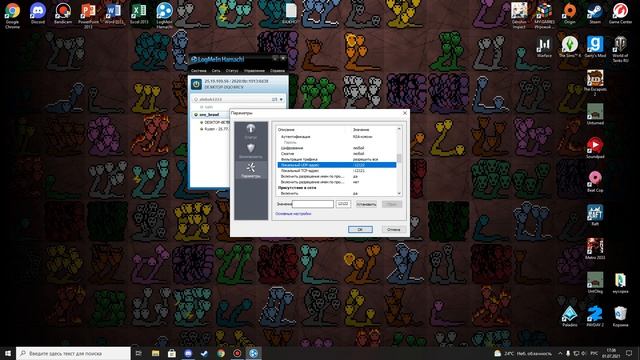Open Raft desktop shortcut
Image resolution: width=640 pixels, height=360 pixels.
tap(595, 216)
